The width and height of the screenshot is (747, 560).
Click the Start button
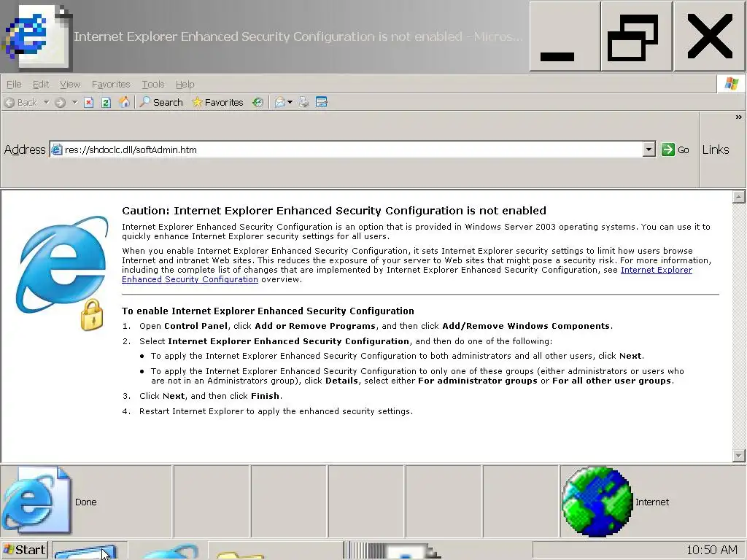point(24,550)
